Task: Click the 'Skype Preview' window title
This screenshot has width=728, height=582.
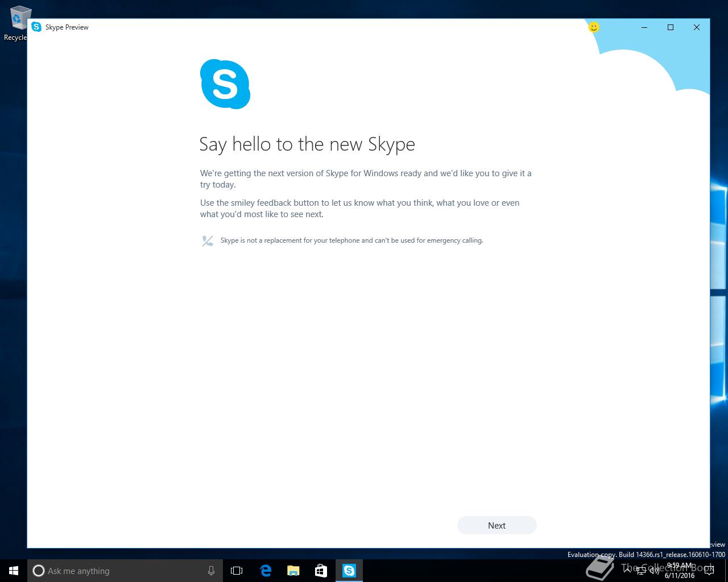Action: [67, 27]
